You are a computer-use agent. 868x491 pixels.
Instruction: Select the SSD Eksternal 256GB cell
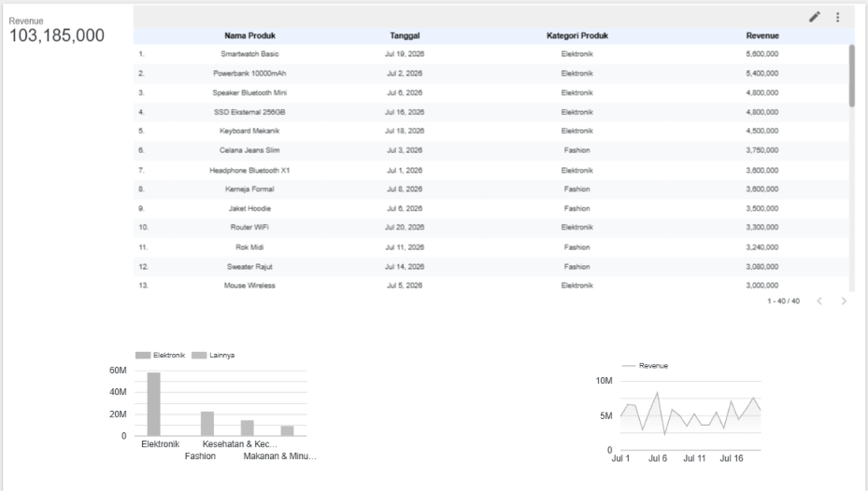click(249, 112)
